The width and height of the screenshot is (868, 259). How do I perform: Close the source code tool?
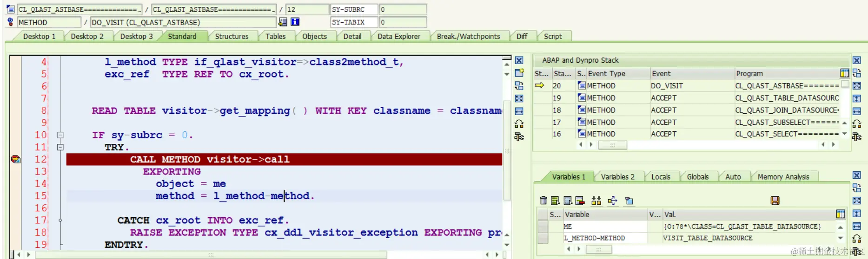click(x=519, y=60)
